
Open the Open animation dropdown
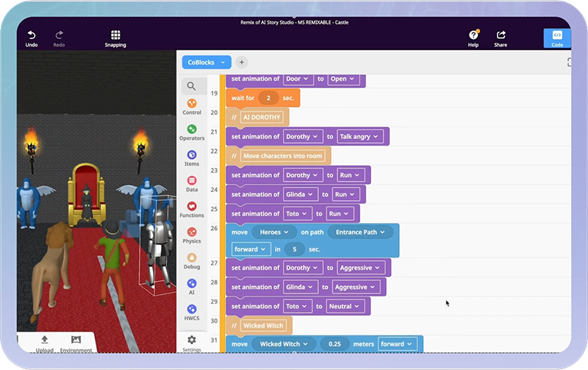[x=343, y=79]
